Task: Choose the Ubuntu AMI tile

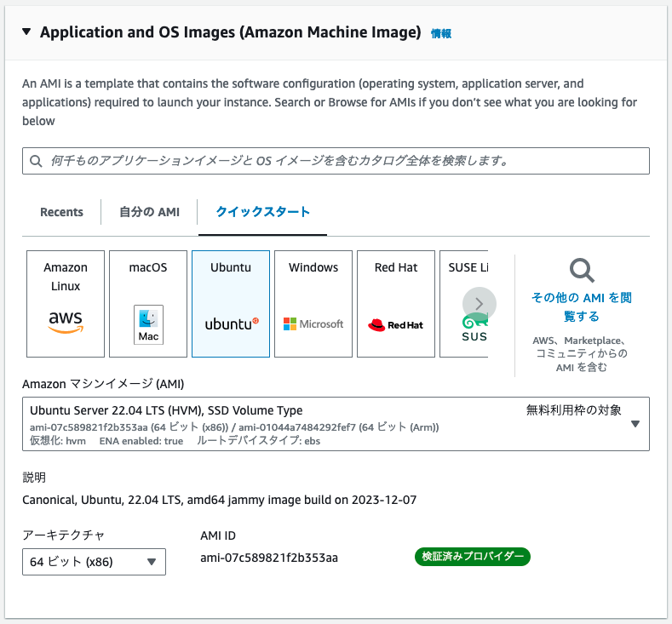Action: [x=231, y=304]
